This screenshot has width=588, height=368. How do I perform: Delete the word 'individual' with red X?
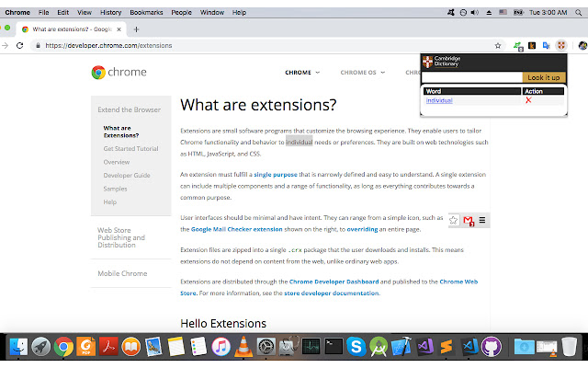click(528, 99)
